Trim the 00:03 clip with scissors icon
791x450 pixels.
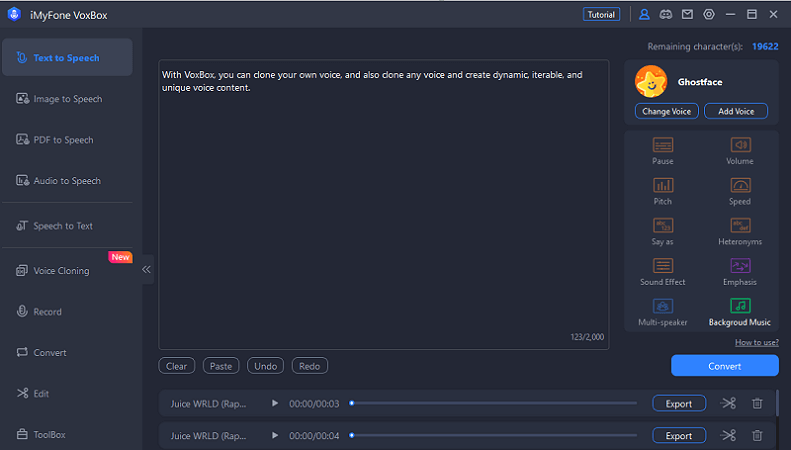(728, 403)
